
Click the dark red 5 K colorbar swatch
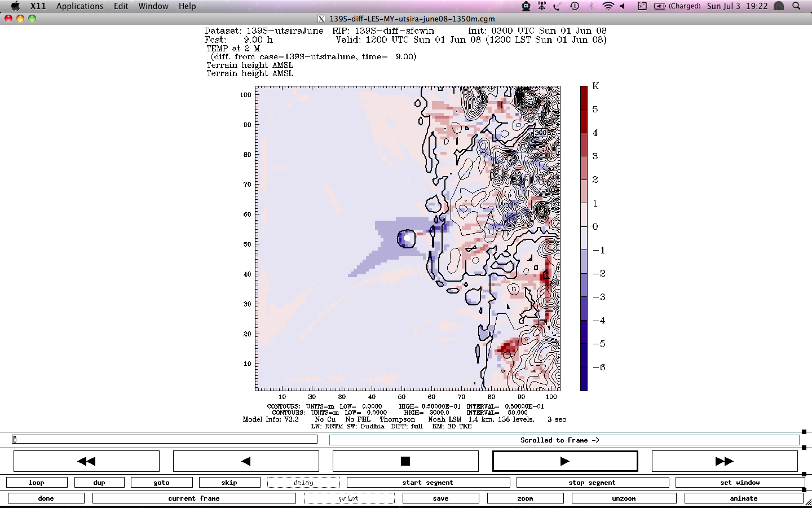[584, 109]
